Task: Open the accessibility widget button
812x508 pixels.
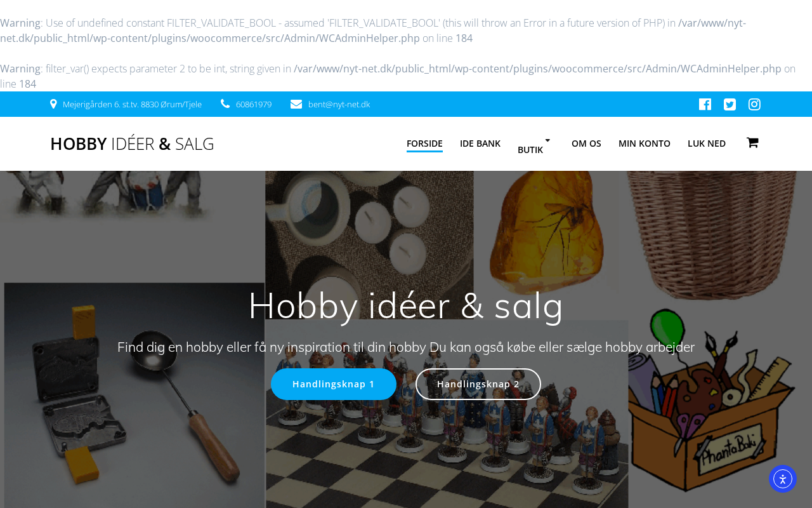Action: point(783,479)
